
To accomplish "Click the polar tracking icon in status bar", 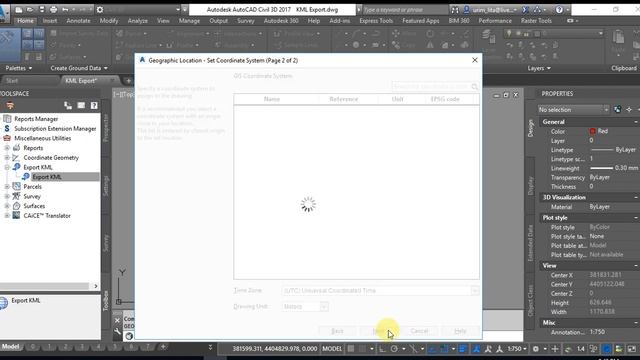I will pos(394,349).
